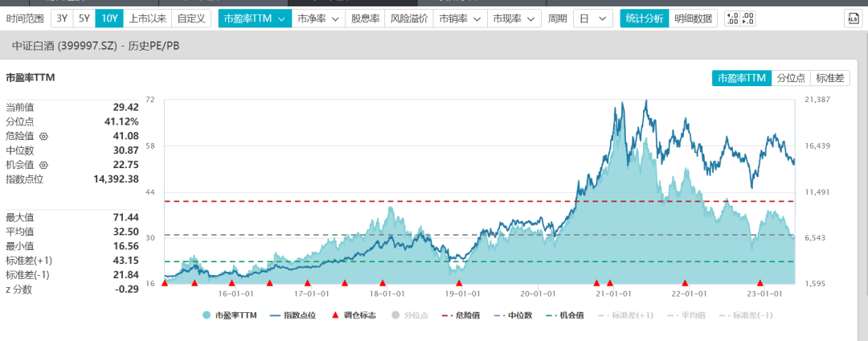Select the 标准差 chart tab

click(830, 78)
